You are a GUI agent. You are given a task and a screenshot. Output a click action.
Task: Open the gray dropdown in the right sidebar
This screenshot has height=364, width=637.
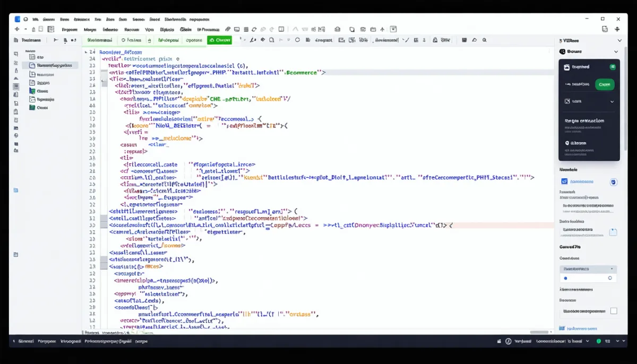pos(589,269)
